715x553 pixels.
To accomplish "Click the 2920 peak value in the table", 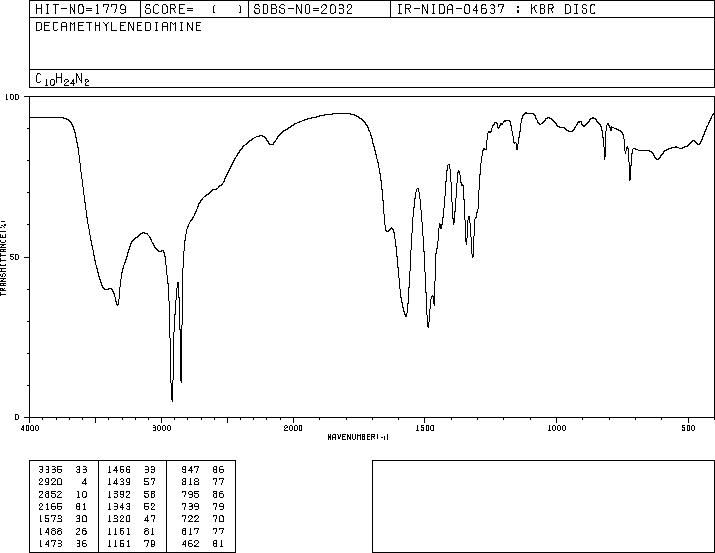I will [50, 482].
